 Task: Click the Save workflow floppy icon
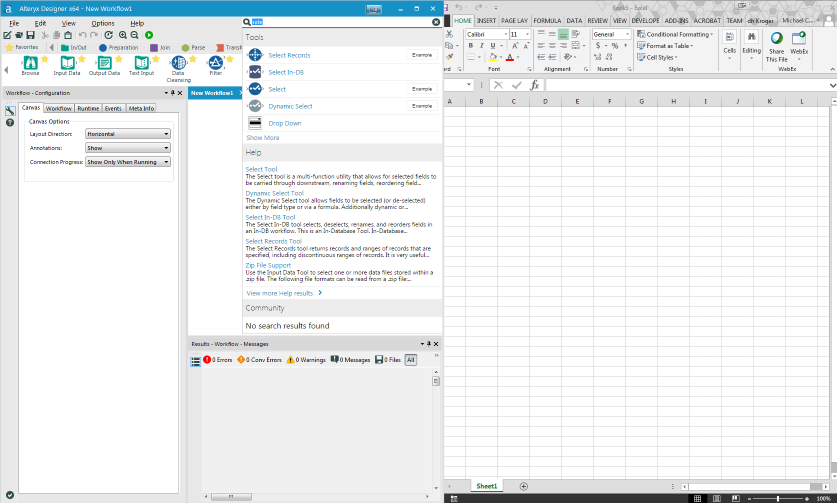30,35
